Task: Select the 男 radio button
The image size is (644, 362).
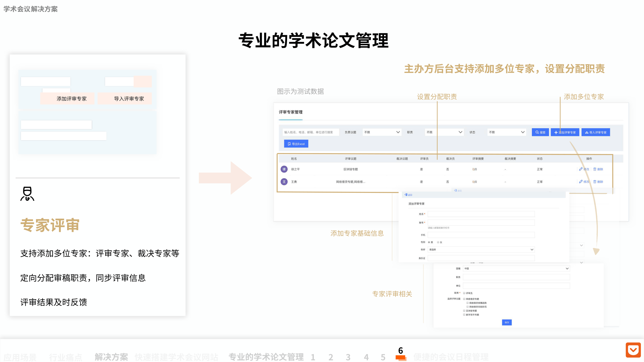Action: coord(429,242)
